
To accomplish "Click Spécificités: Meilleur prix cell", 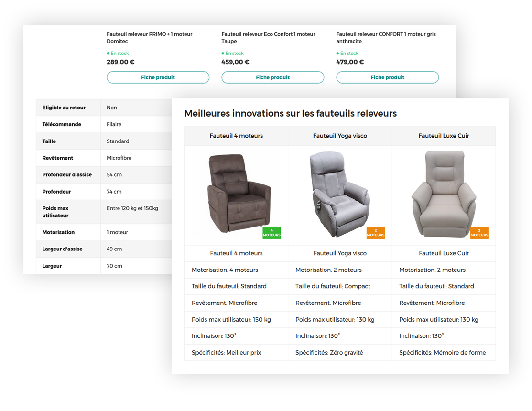I will [x=236, y=353].
